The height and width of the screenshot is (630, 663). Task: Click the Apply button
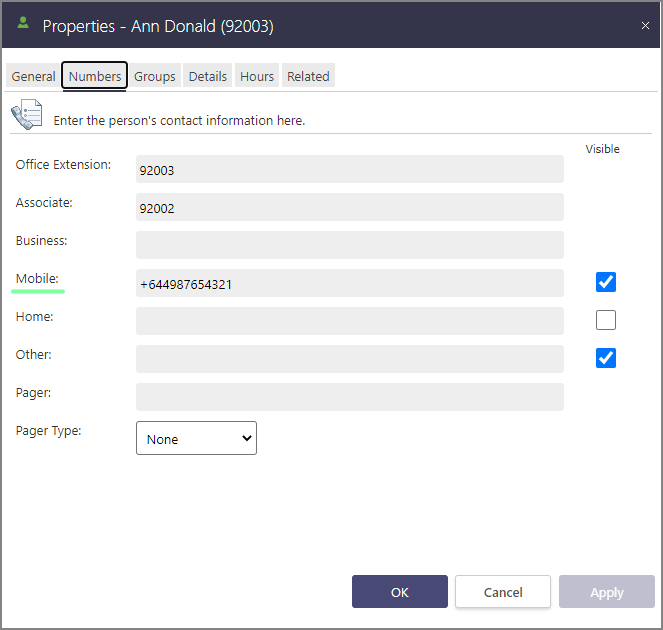(607, 592)
